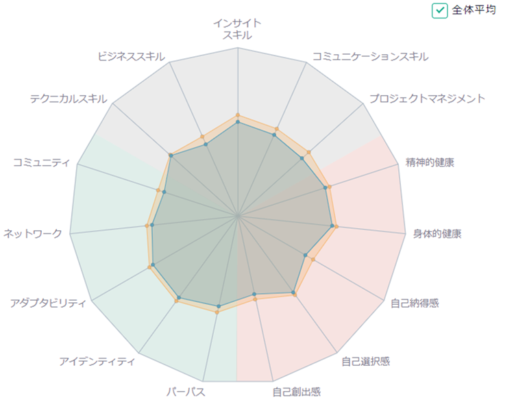The image size is (514, 420).
Task: Select the テクニカルスキル label
Action: pos(69,99)
